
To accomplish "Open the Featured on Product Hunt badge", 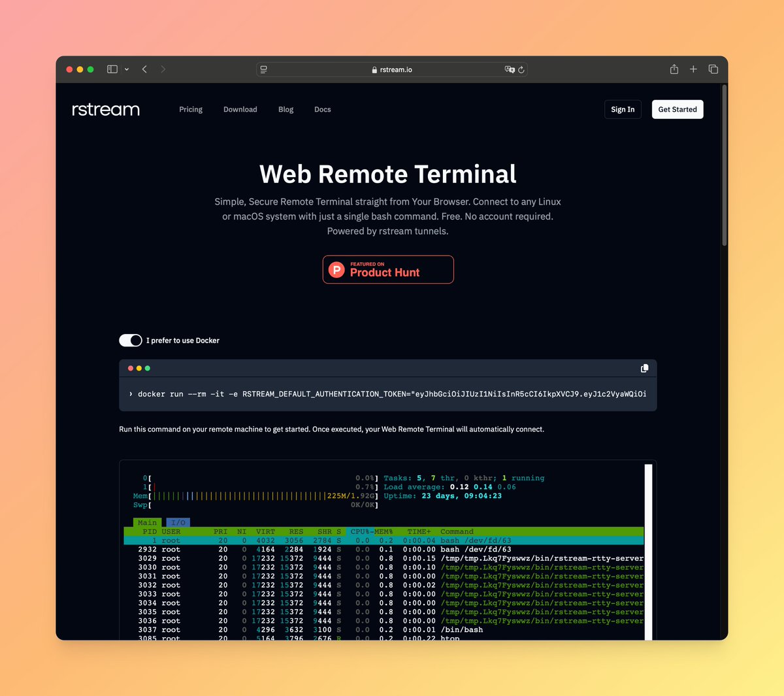I will click(388, 269).
